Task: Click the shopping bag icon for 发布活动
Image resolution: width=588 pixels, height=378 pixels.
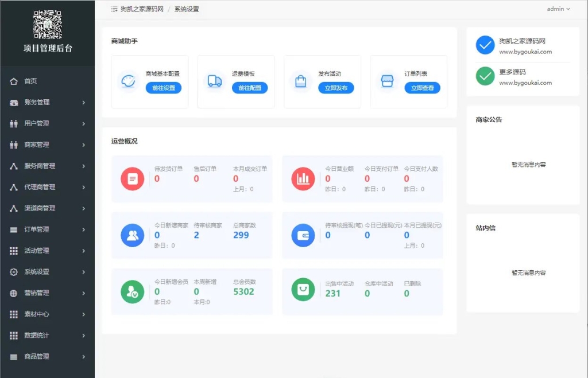Action: tap(301, 80)
